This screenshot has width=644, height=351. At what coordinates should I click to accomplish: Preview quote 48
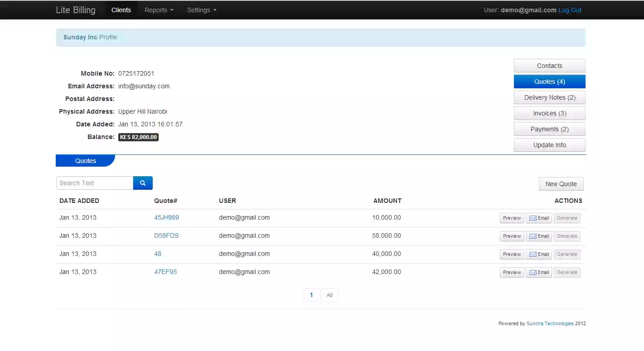[x=512, y=254]
